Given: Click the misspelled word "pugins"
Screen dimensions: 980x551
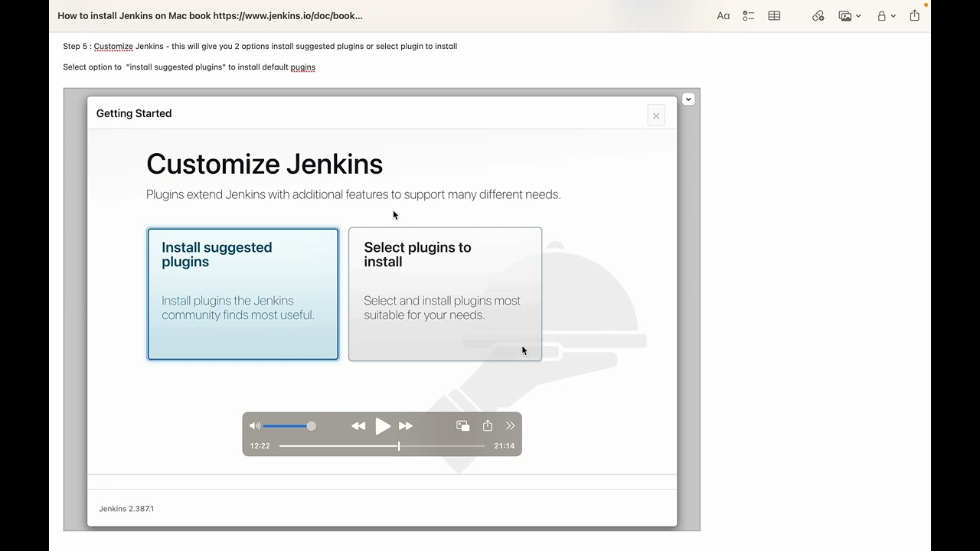Looking at the screenshot, I should (x=303, y=67).
